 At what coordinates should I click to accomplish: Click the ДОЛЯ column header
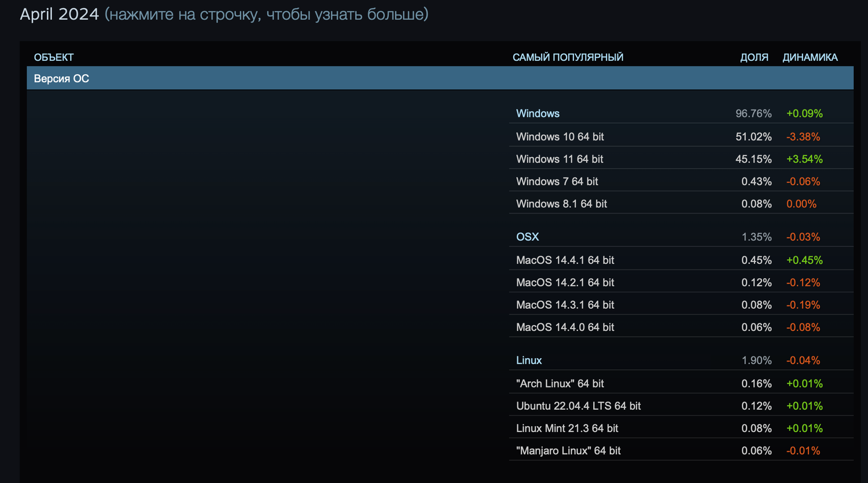[754, 57]
